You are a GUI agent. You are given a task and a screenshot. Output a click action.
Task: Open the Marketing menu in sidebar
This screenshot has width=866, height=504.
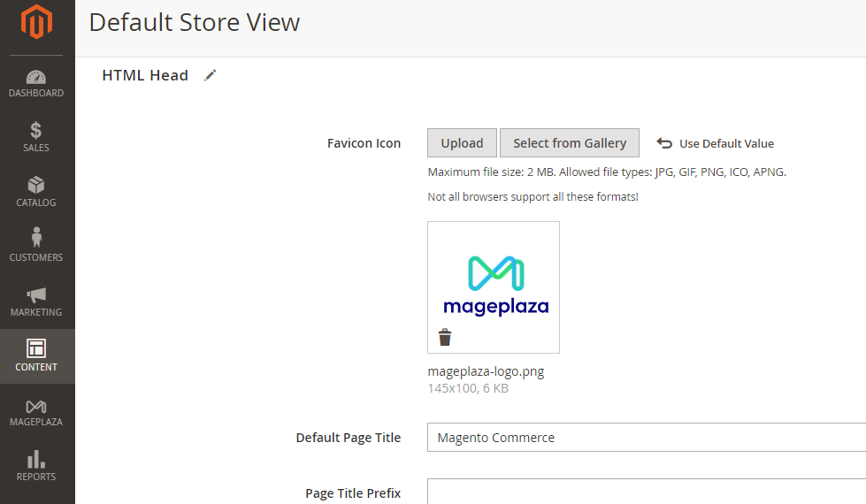click(36, 302)
